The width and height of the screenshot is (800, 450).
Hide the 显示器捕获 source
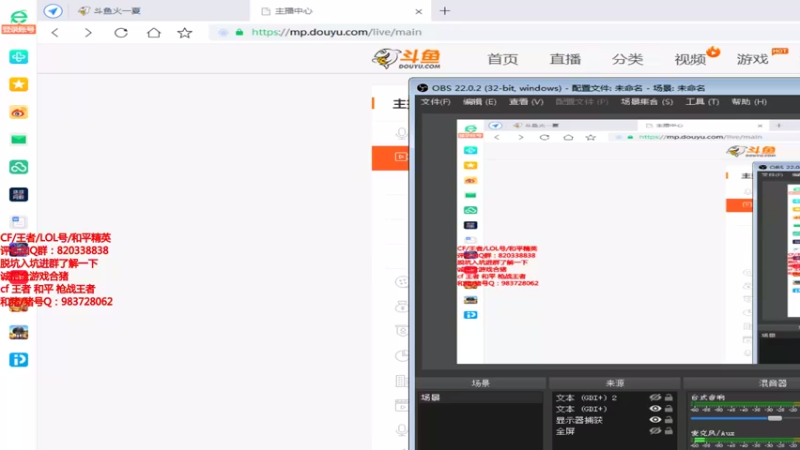click(655, 420)
